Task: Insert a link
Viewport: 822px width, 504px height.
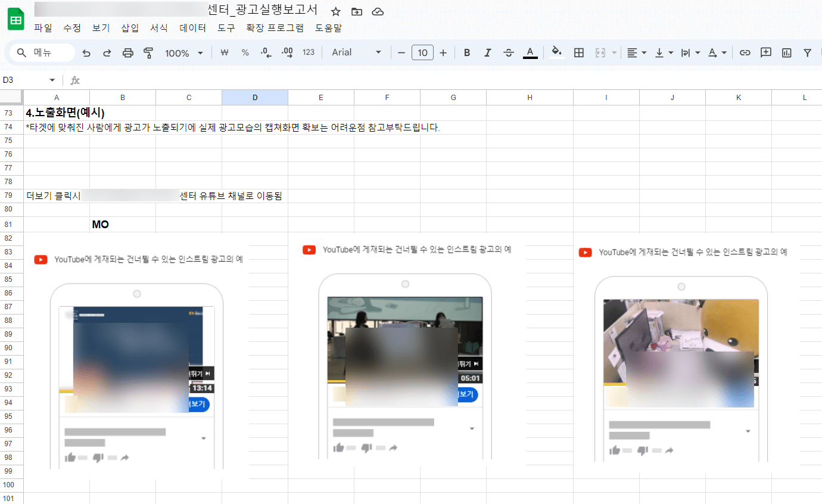Action: click(x=745, y=52)
